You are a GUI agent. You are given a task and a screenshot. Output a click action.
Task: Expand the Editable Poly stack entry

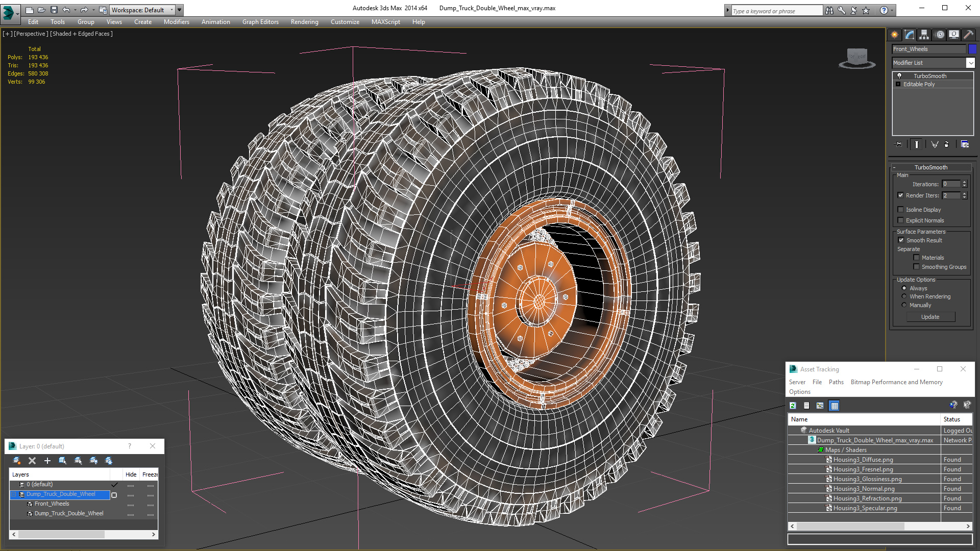pos(898,84)
